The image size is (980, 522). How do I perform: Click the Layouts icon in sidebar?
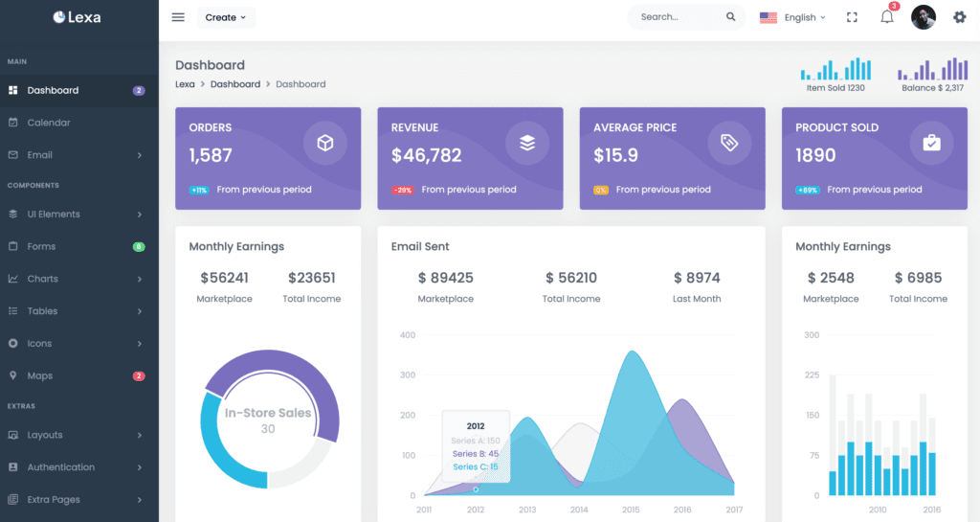[12, 435]
